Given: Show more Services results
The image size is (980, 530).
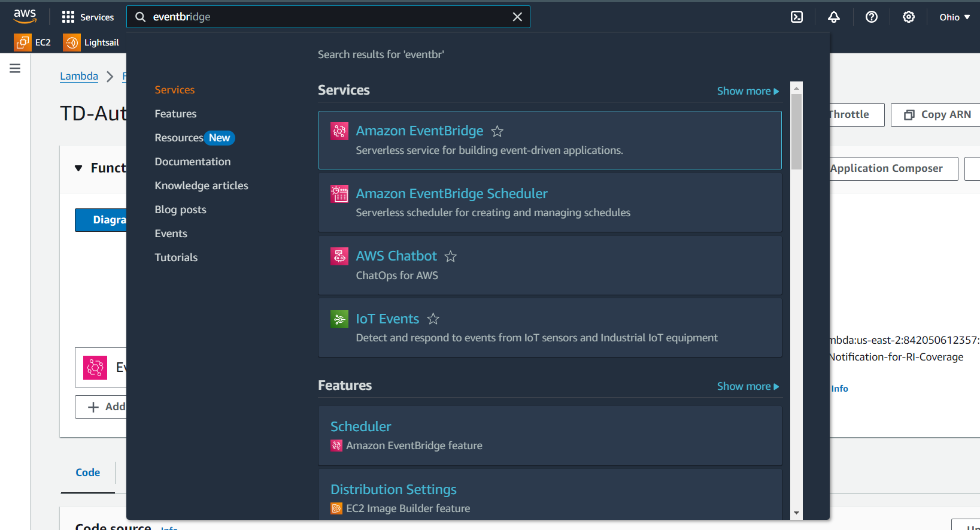Looking at the screenshot, I should (x=748, y=91).
